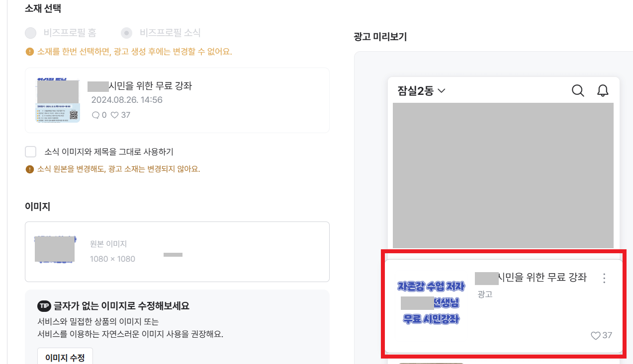Click the 이미지 수정 button
The height and width of the screenshot is (364, 633).
coord(65,357)
